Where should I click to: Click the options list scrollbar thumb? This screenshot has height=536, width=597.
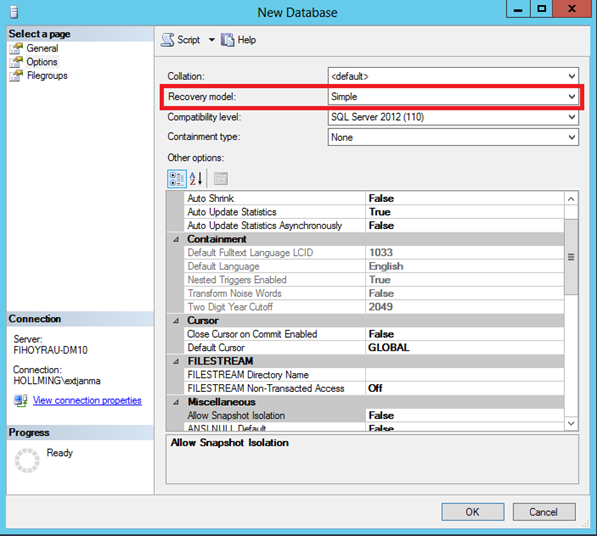pos(571,257)
